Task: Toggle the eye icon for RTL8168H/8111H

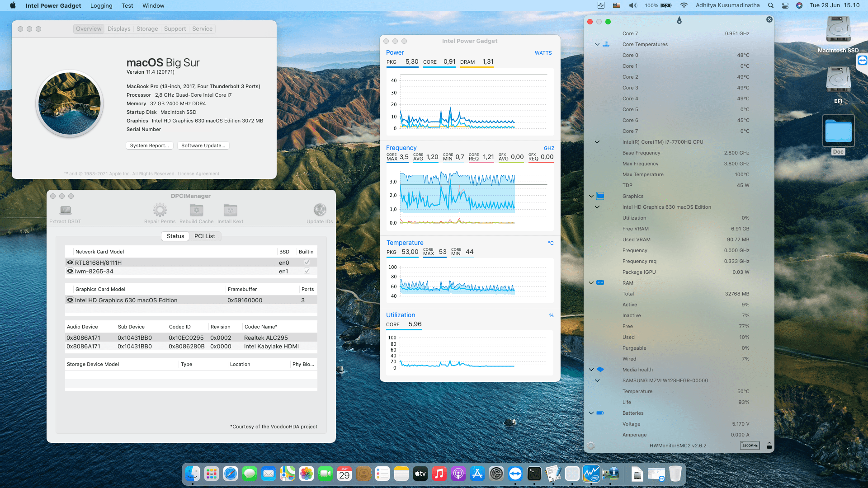Action: point(70,263)
